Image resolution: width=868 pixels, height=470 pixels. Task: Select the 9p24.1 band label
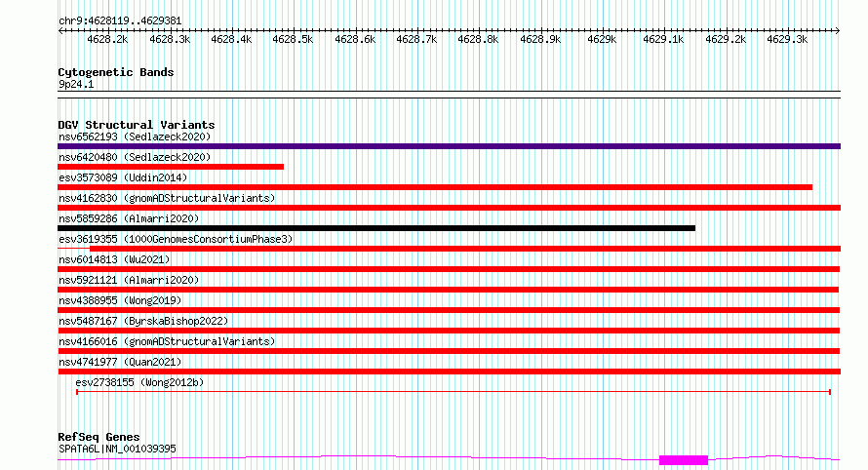point(76,84)
